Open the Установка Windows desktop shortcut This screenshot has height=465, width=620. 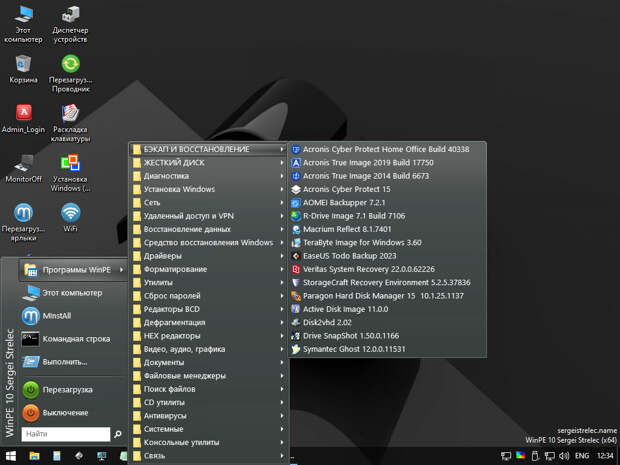pyautogui.click(x=70, y=165)
